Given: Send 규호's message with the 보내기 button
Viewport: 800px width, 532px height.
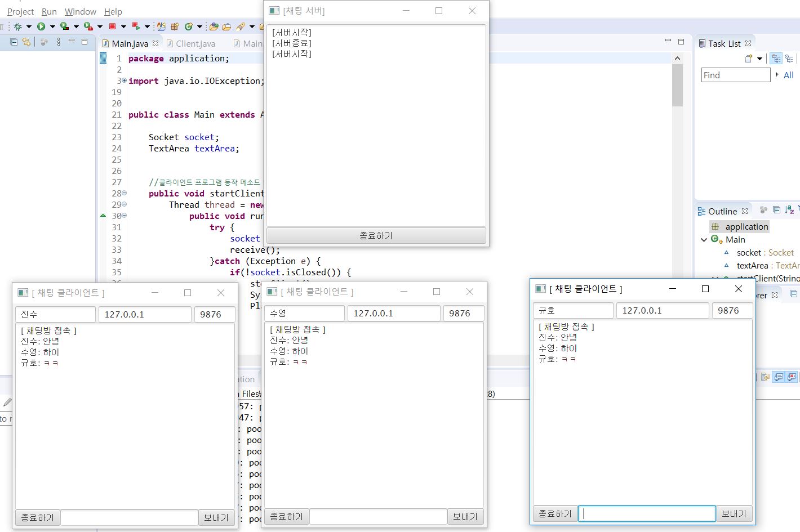Looking at the screenshot, I should tap(734, 513).
